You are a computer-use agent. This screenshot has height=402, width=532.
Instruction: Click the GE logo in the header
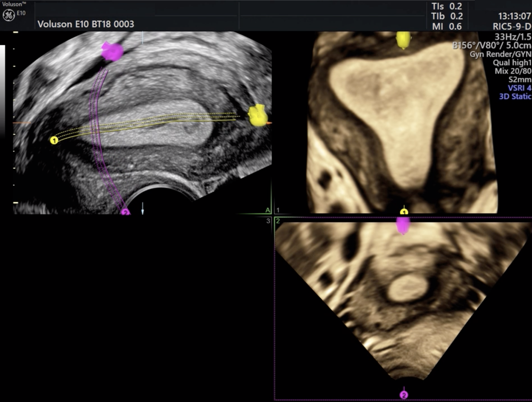tap(8, 16)
